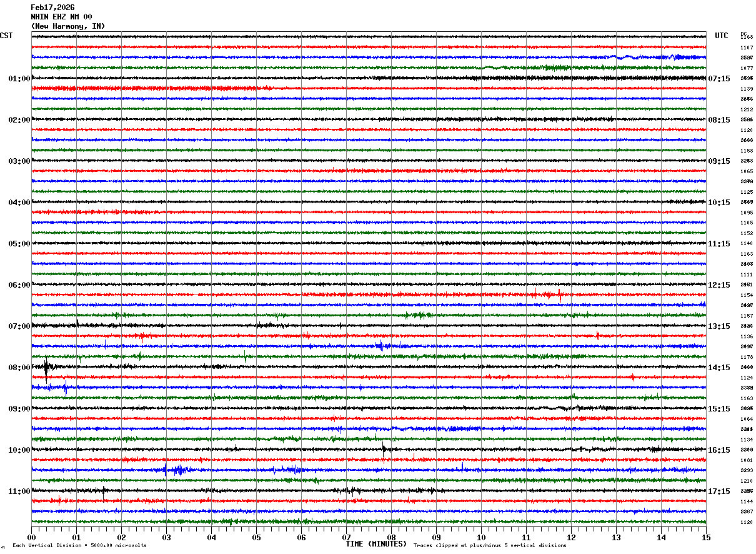Click the minute tick label 03
This screenshot has width=756, height=554.
coord(166,537)
